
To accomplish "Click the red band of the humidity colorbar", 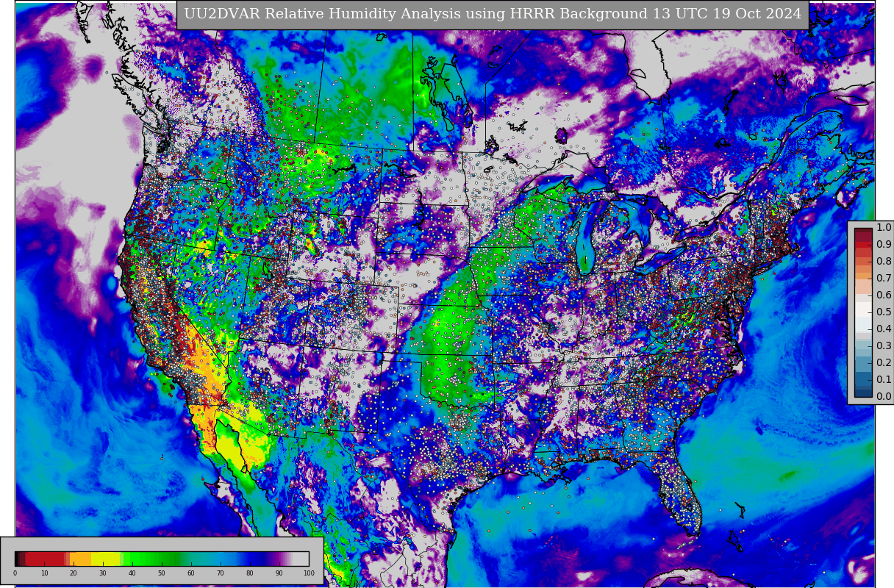I will click(x=44, y=559).
